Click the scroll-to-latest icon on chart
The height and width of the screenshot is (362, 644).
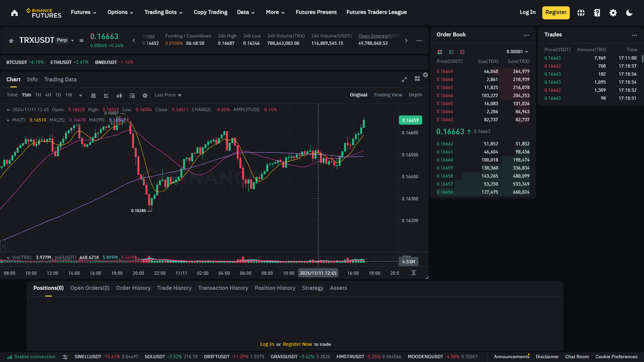[414, 273]
